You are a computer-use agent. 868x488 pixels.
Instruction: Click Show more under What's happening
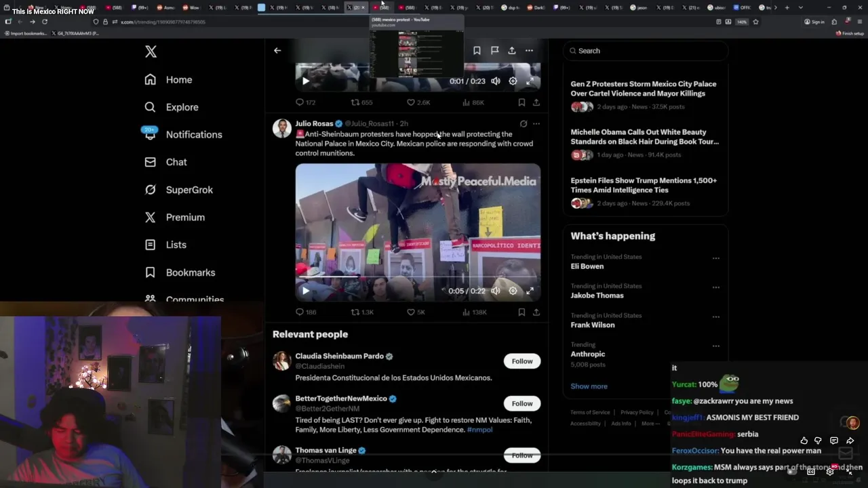(x=589, y=386)
